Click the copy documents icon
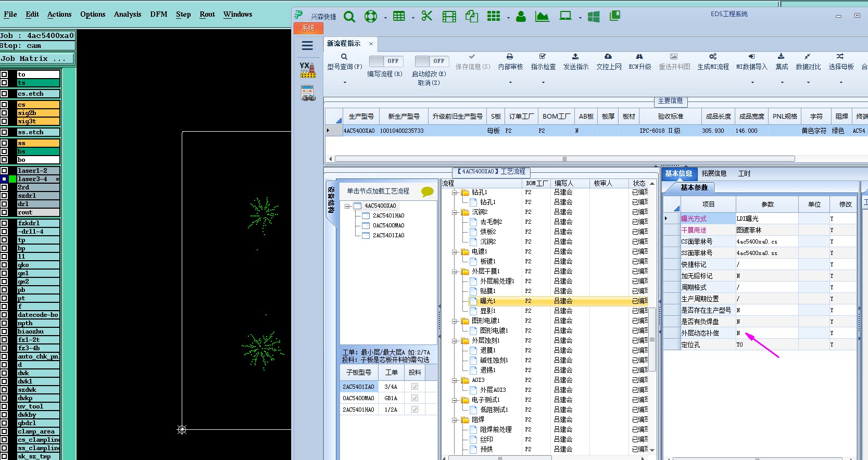Viewport: 868px width, 460px height. tap(472, 16)
